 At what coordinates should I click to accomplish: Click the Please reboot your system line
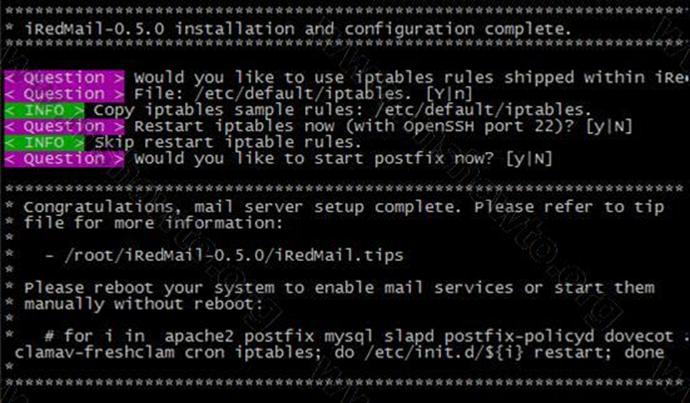click(x=339, y=288)
